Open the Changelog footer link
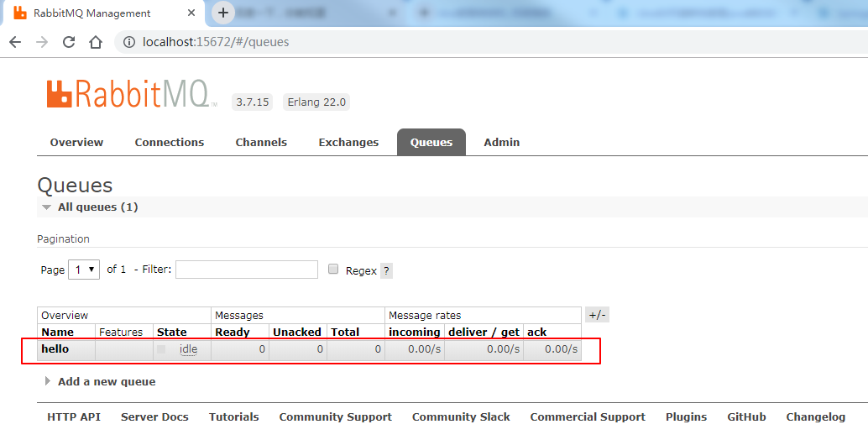Screen dimensions: 868x440 pos(816,416)
